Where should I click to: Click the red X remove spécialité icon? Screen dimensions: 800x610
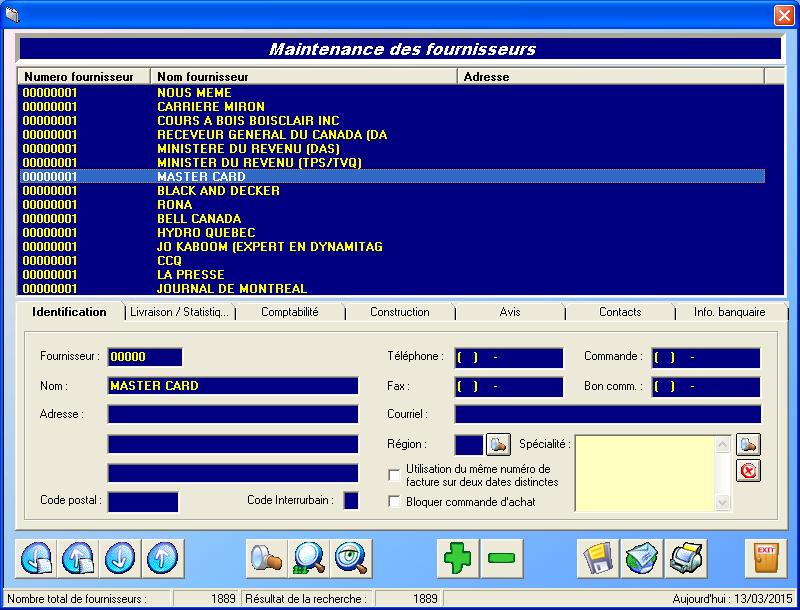[748, 470]
